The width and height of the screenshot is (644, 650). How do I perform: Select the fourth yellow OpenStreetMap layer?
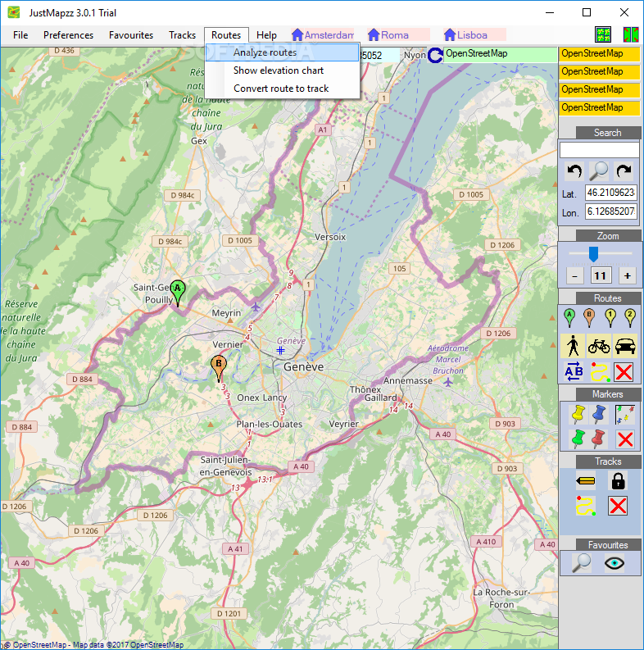[x=599, y=107]
